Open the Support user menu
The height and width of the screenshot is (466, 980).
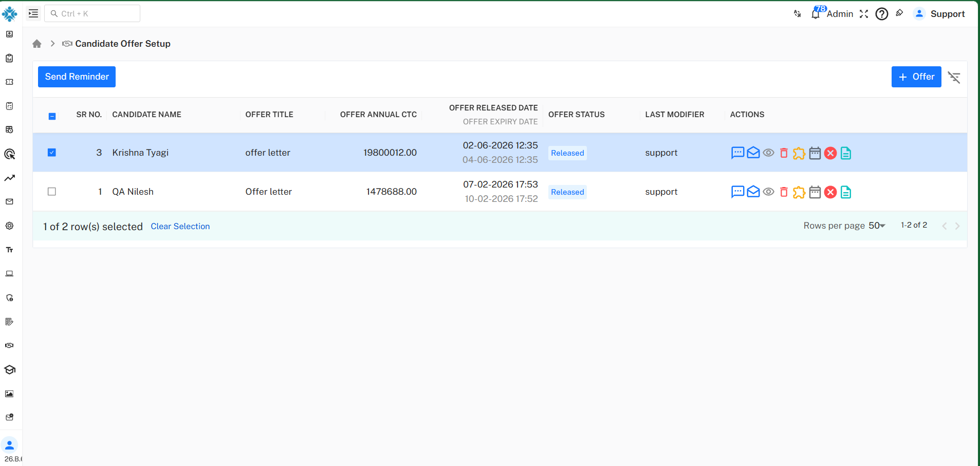click(x=940, y=14)
